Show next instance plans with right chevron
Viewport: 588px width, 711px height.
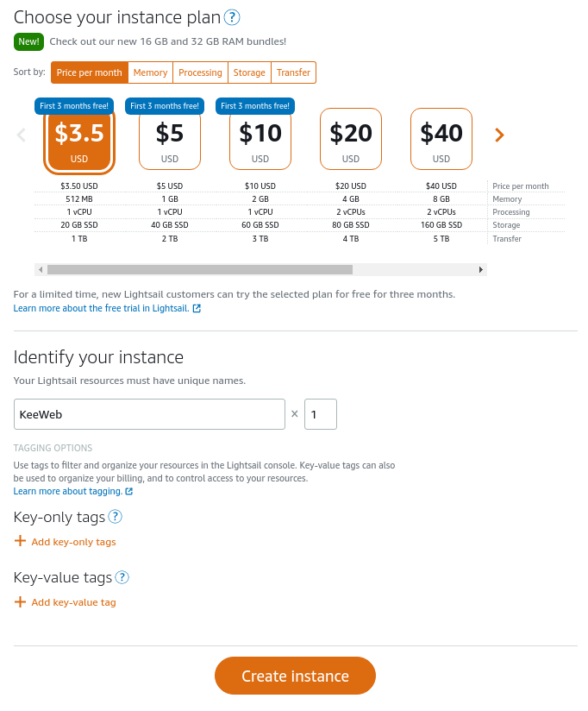[x=499, y=135]
